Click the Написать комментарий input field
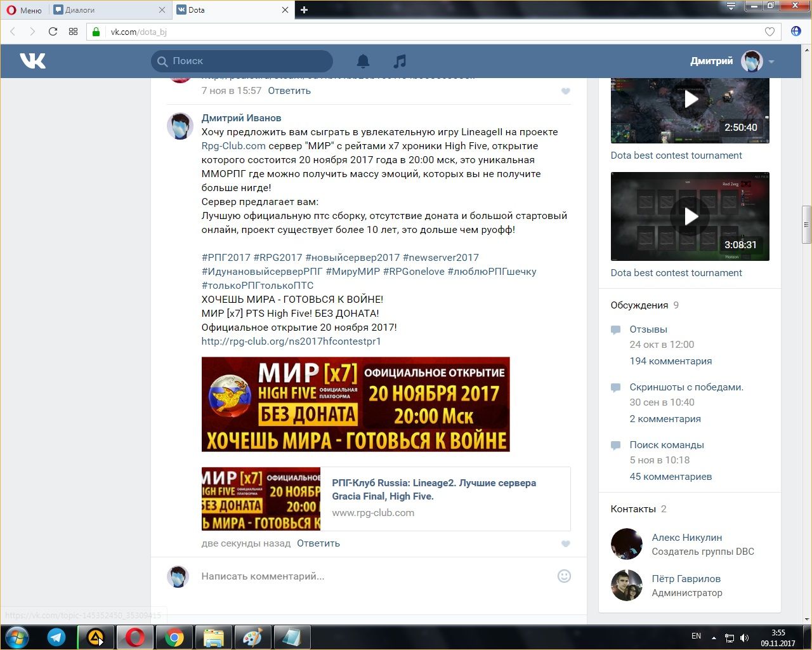The height and width of the screenshot is (650, 812). click(374, 576)
